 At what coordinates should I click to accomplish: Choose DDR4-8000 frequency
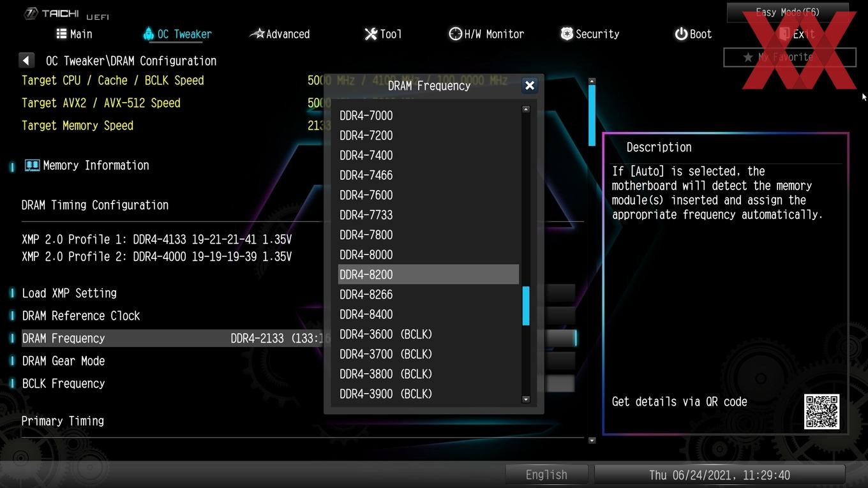428,255
